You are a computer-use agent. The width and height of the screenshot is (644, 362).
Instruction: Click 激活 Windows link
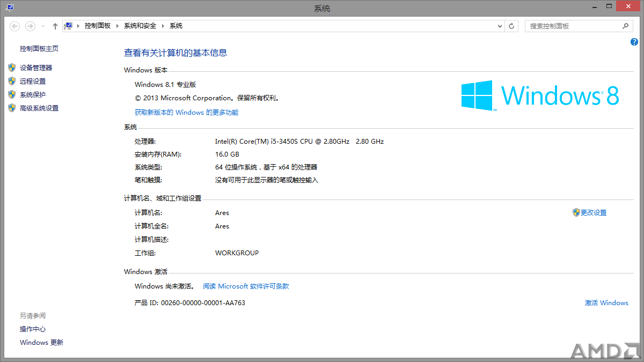point(606,303)
